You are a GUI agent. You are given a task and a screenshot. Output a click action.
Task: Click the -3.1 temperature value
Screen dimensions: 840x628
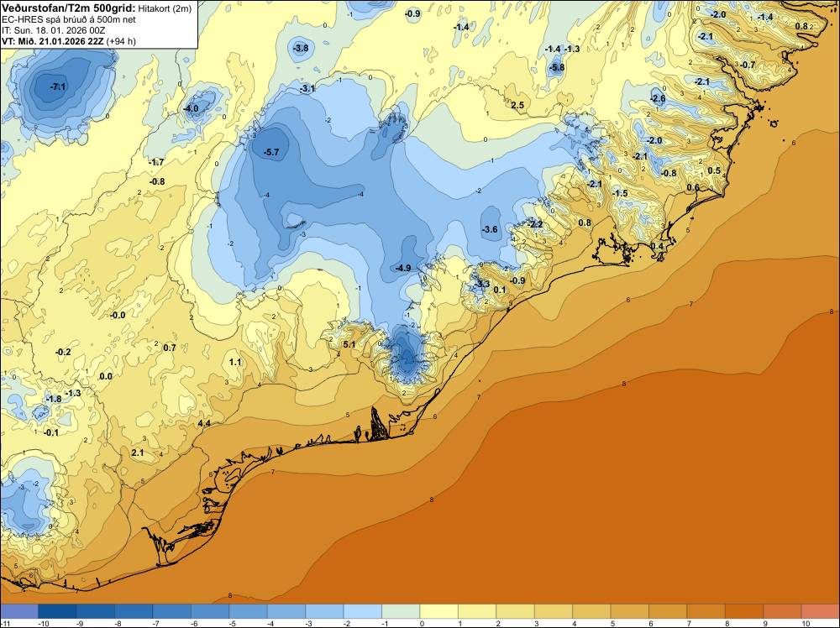pyautogui.click(x=307, y=89)
